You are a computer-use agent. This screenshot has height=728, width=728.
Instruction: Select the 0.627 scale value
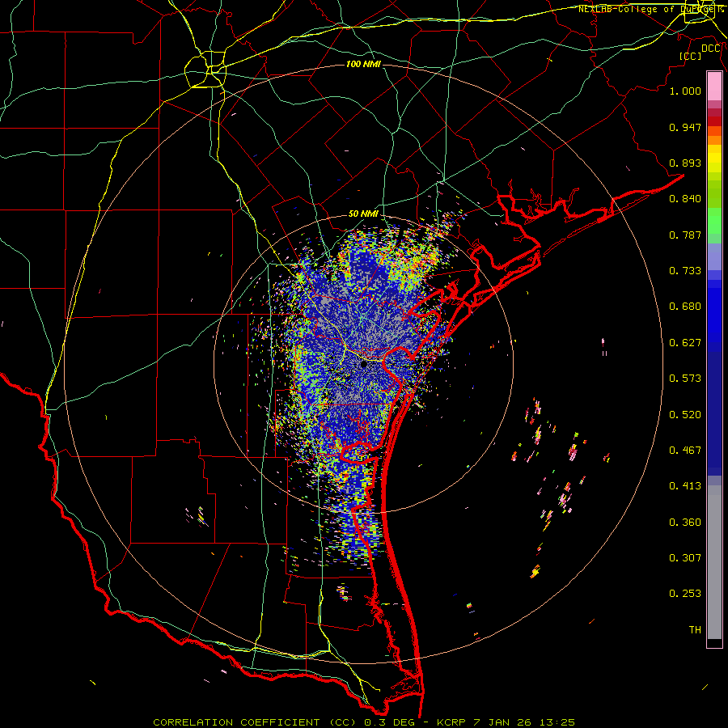(685, 343)
